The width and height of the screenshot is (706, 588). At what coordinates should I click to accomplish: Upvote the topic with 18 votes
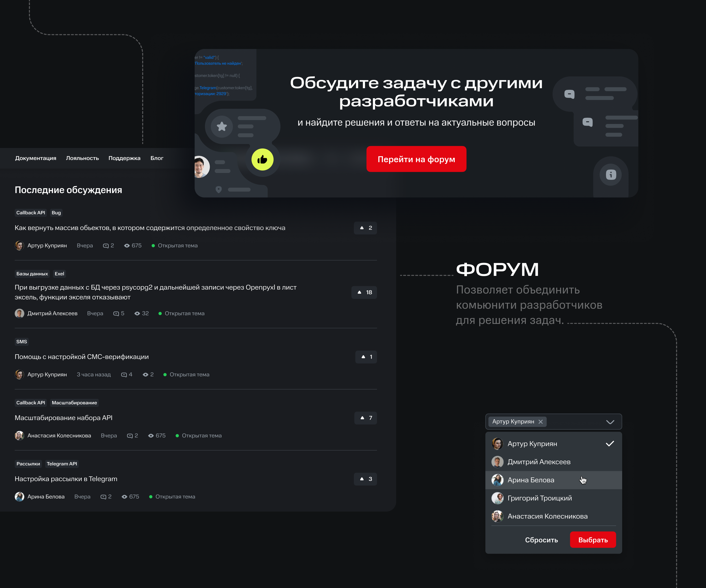coord(364,292)
